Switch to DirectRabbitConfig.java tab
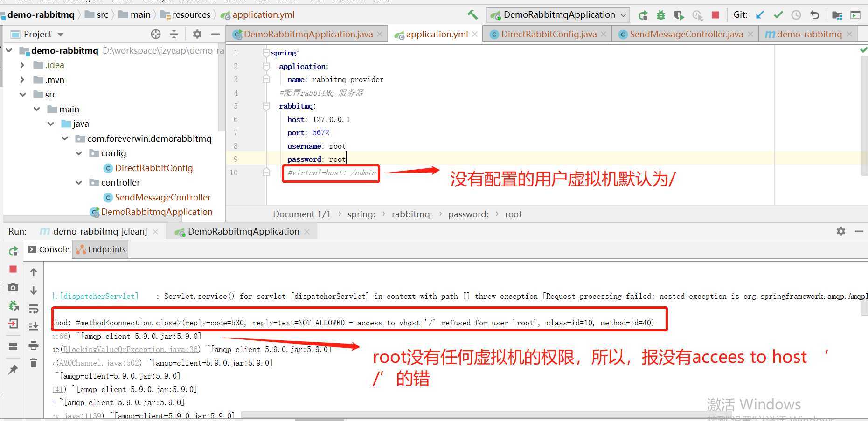This screenshot has width=868, height=421. 549,34
